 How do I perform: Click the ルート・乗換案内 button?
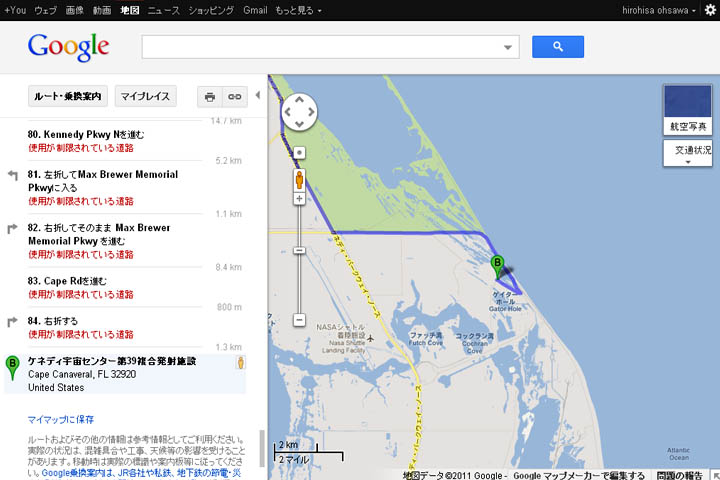click(x=68, y=96)
